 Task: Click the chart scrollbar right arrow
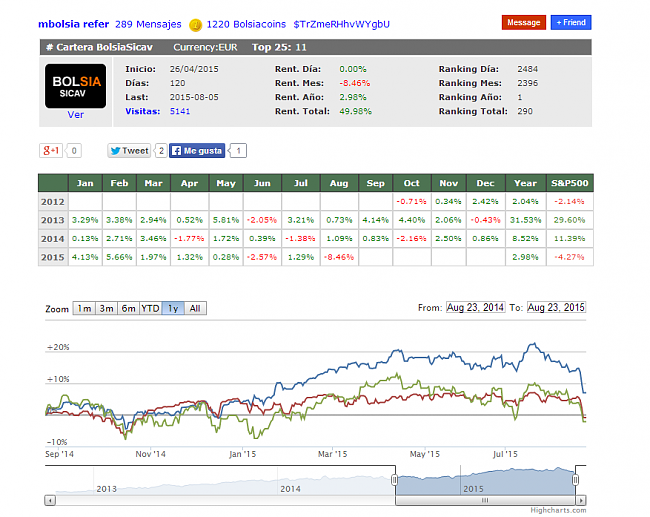581,500
